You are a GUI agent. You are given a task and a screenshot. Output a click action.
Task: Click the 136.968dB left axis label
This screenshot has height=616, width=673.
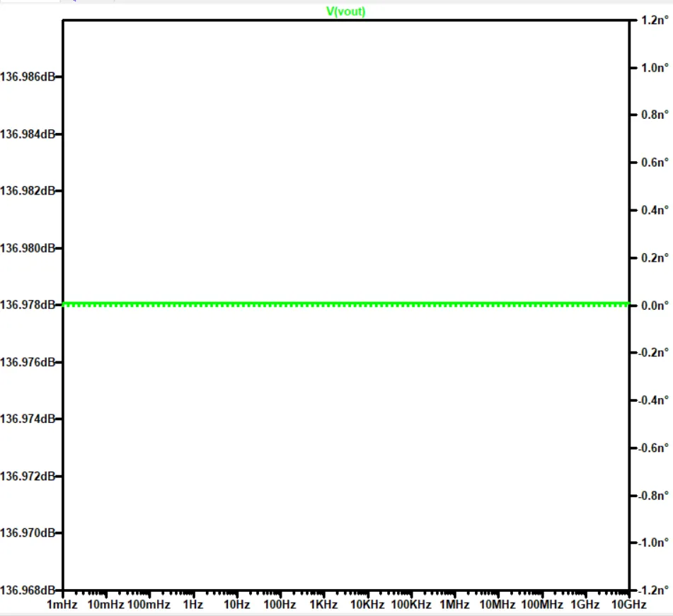tap(28, 591)
